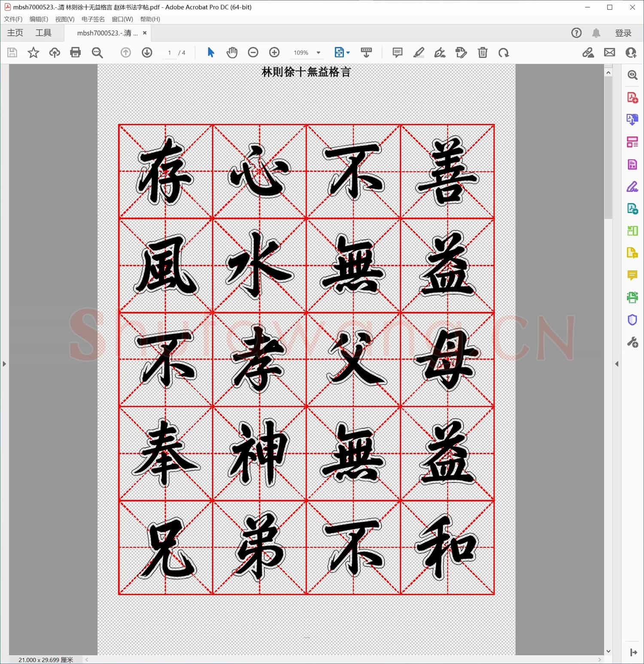The width and height of the screenshot is (644, 664).
Task: Expand the left navigation pane
Action: pos(4,364)
